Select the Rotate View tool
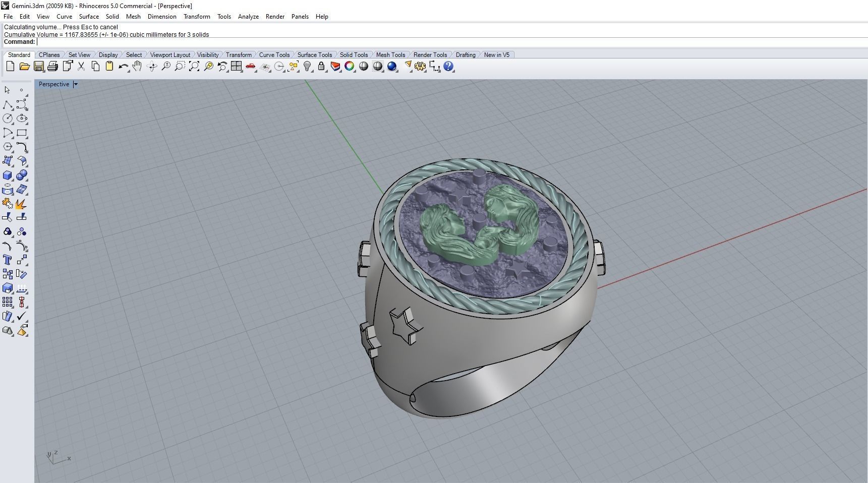Viewport: 868px width, 483px height. pyautogui.click(x=151, y=66)
